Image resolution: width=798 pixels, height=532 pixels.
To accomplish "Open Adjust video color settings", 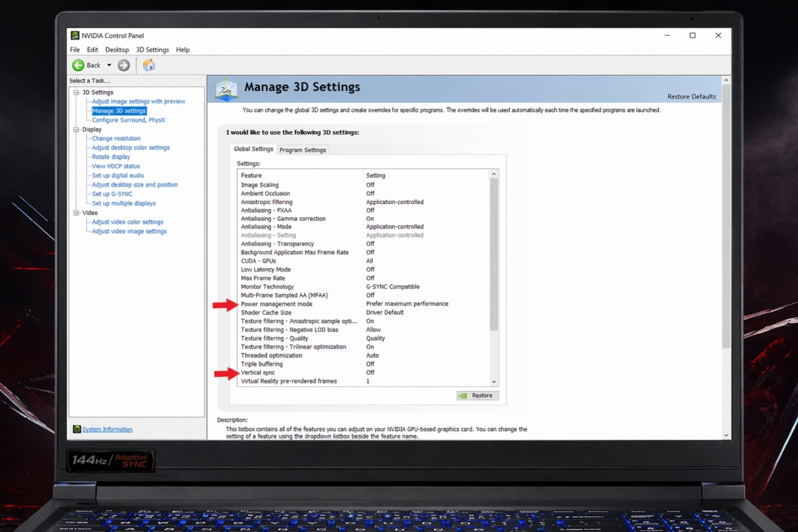I will (128, 222).
